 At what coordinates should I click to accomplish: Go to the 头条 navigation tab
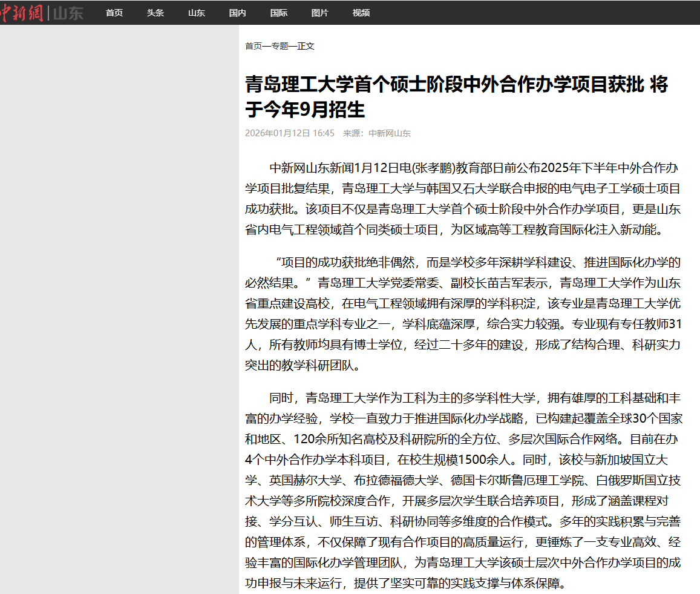(x=155, y=13)
